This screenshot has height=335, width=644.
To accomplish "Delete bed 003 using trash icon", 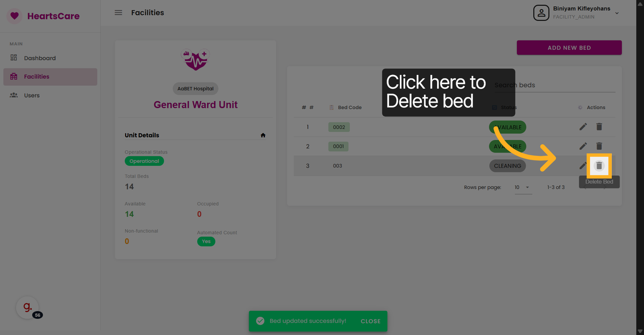I will [x=599, y=165].
